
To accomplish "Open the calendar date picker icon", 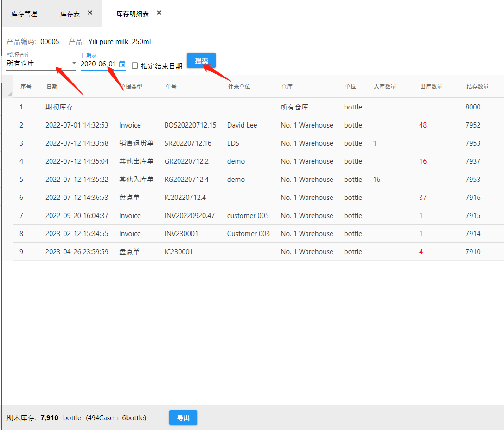I will [x=122, y=64].
